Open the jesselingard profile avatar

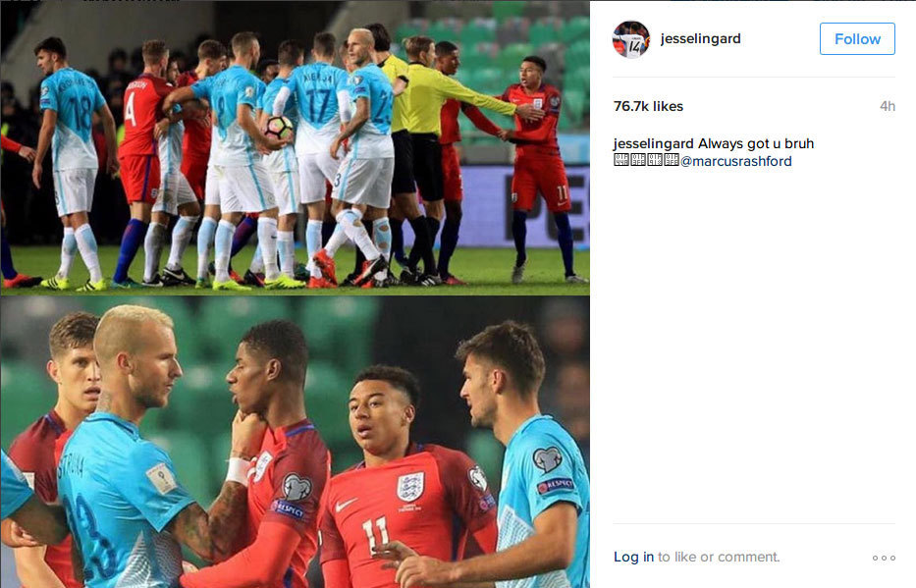pyautogui.click(x=631, y=39)
